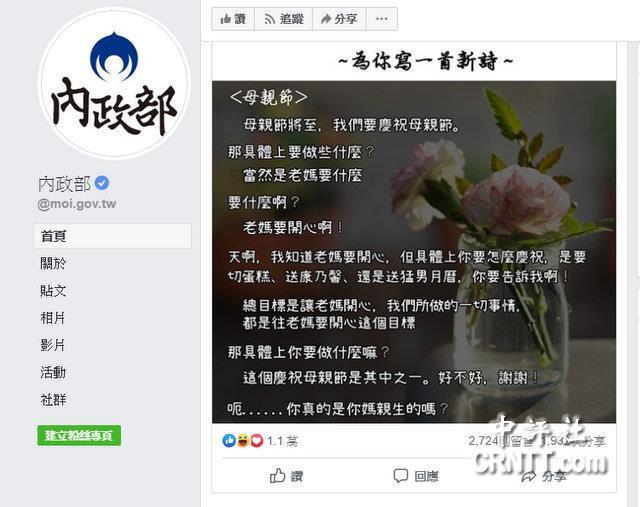
Task: Open the 影片 videos section
Action: click(53, 345)
